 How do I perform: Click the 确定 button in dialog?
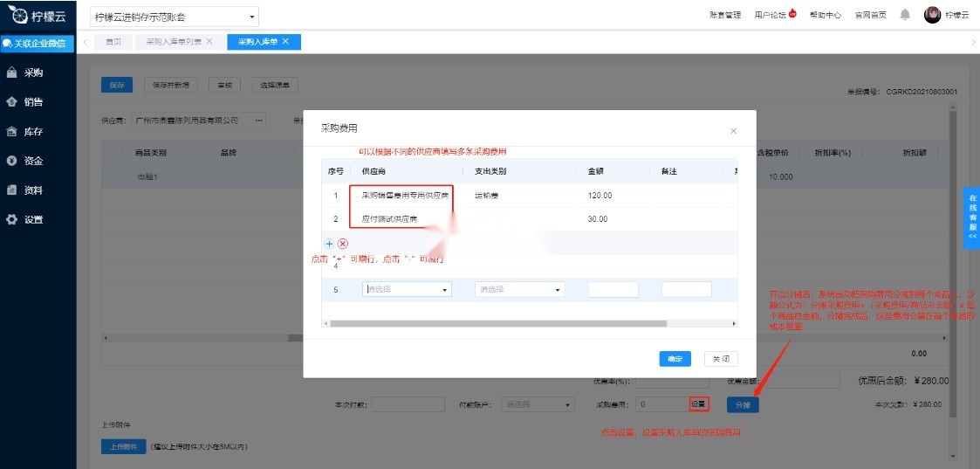point(675,359)
